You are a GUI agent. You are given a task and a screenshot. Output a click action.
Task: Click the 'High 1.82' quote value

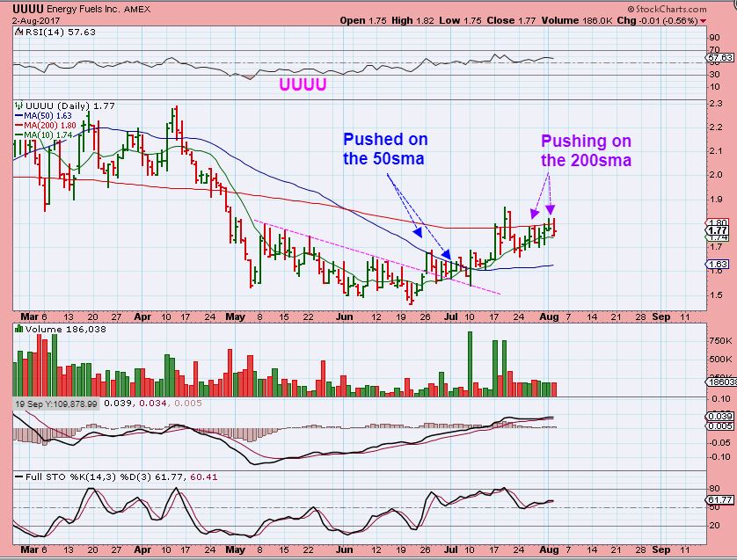pos(413,21)
